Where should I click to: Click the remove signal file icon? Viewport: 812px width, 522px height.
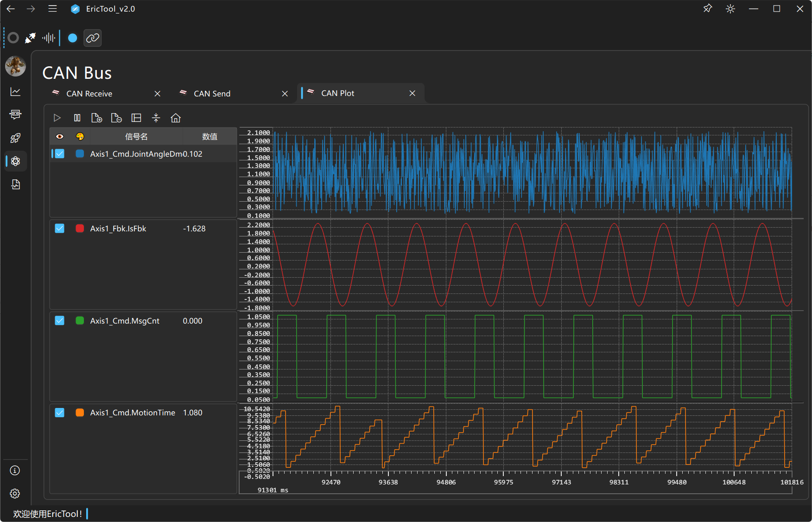coord(116,118)
